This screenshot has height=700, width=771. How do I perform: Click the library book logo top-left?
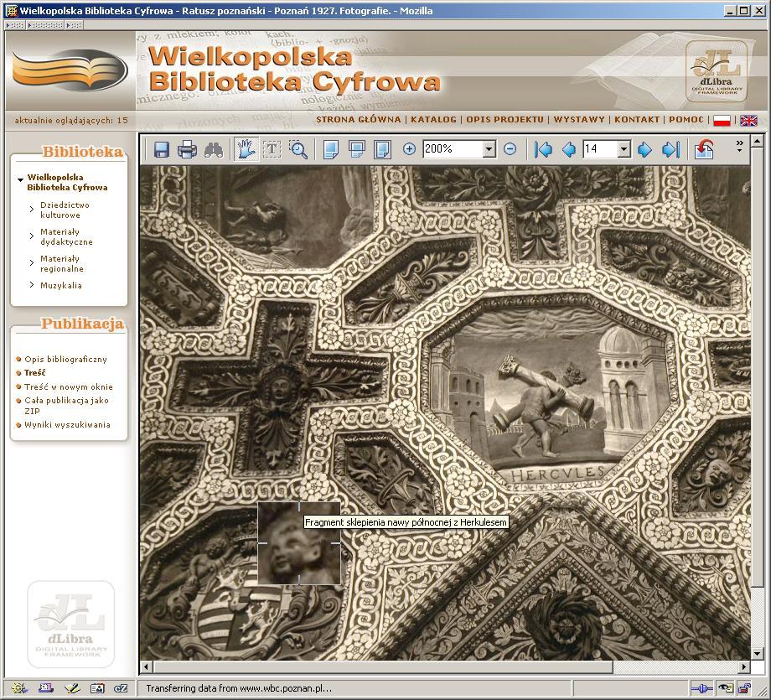[x=70, y=70]
